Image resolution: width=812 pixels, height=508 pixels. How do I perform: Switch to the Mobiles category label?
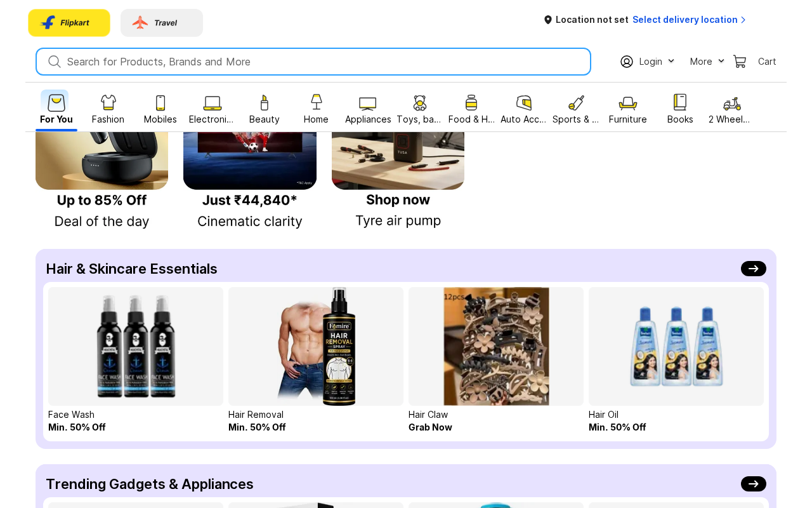(160, 119)
